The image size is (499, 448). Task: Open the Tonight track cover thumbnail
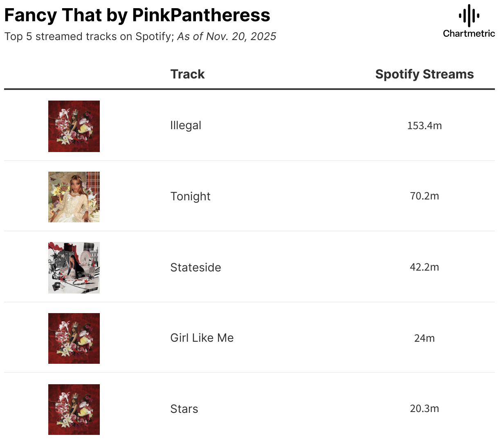click(x=74, y=197)
